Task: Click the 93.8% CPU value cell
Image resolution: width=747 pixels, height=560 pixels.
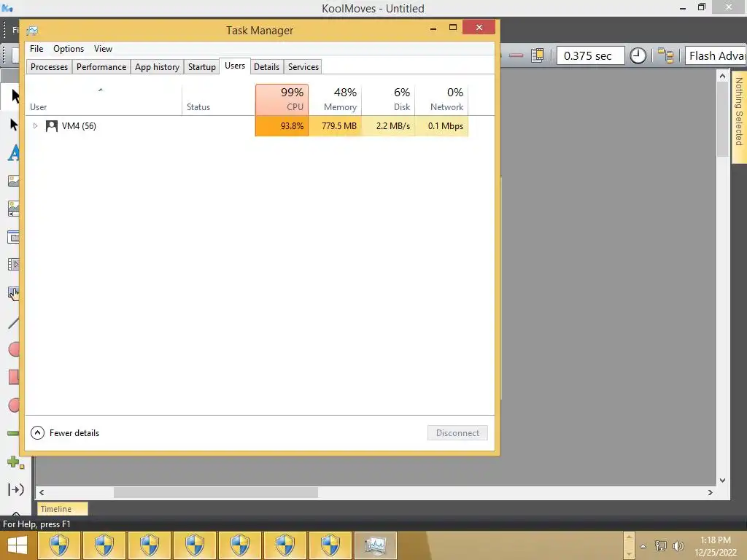Action: click(x=282, y=126)
